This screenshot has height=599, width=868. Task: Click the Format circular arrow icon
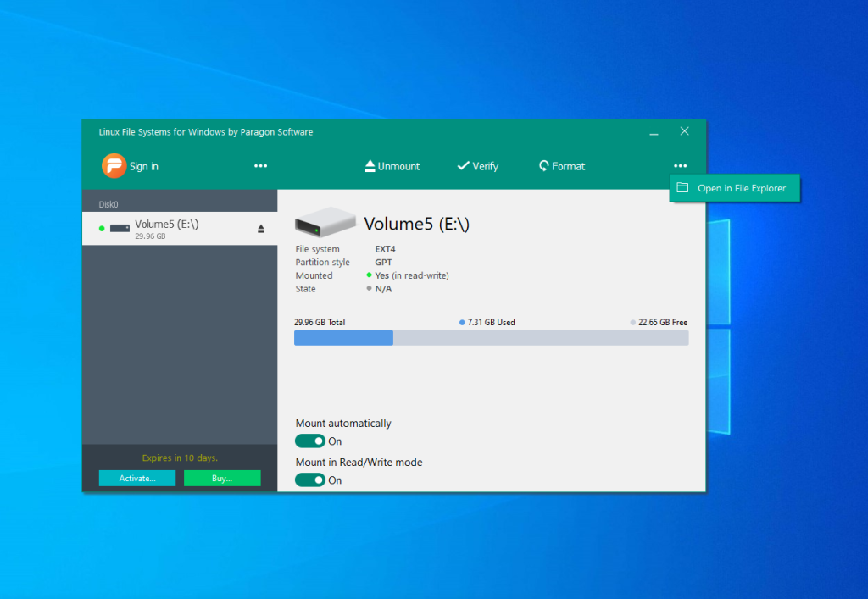click(543, 166)
